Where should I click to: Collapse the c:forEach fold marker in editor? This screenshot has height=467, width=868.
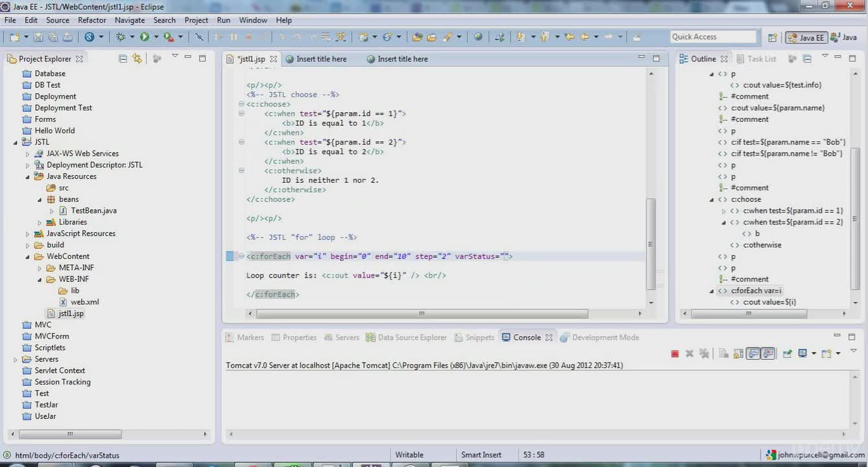click(x=241, y=256)
